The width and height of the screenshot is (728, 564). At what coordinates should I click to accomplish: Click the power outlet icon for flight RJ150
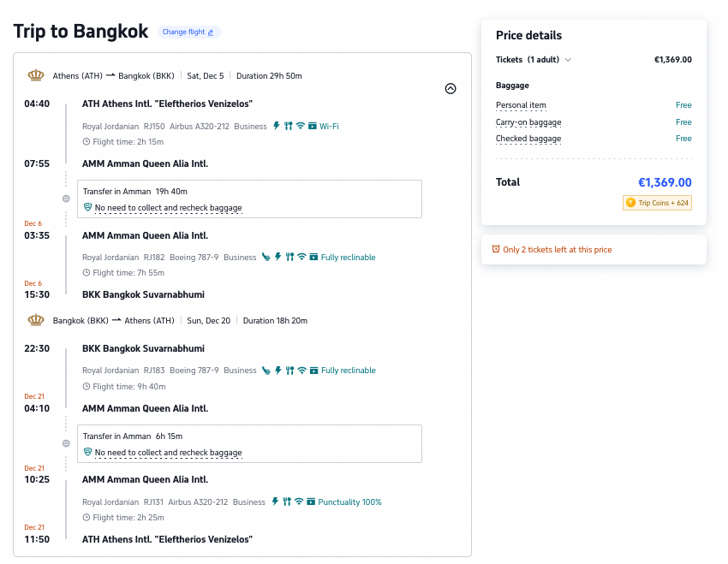277,126
